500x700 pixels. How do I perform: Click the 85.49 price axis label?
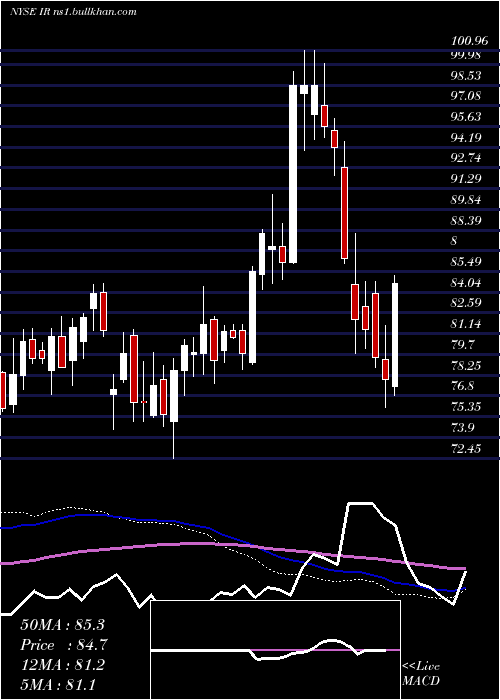coord(466,262)
